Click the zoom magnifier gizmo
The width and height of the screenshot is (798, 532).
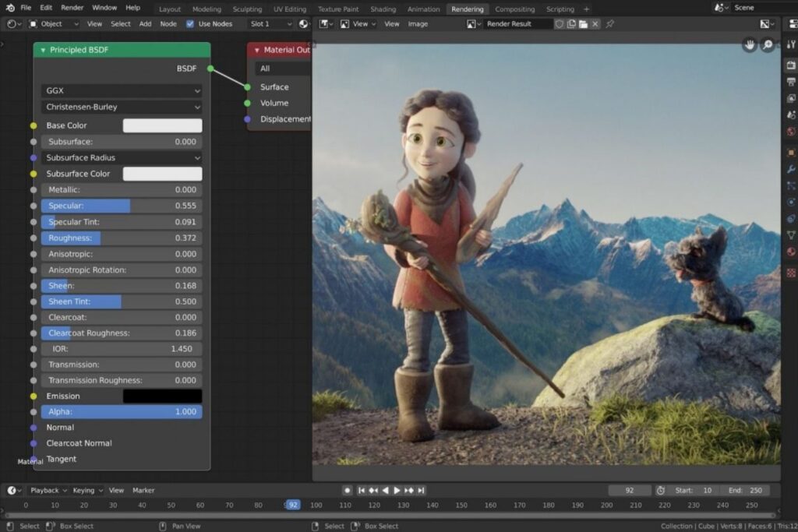pos(768,44)
